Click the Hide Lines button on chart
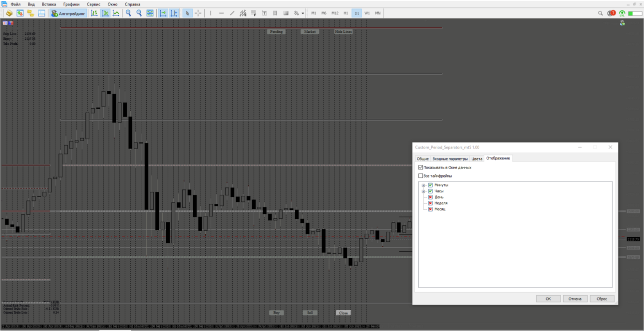This screenshot has height=331, width=644. pyautogui.click(x=343, y=31)
